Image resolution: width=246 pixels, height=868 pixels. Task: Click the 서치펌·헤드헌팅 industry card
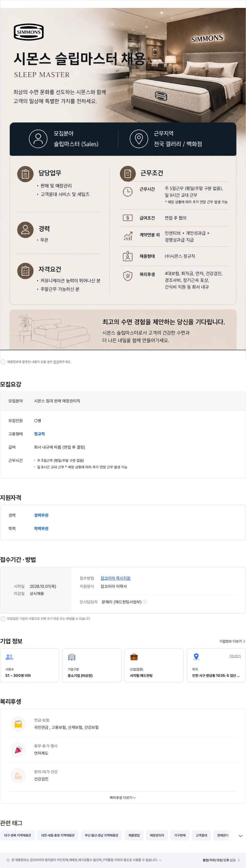(154, 665)
